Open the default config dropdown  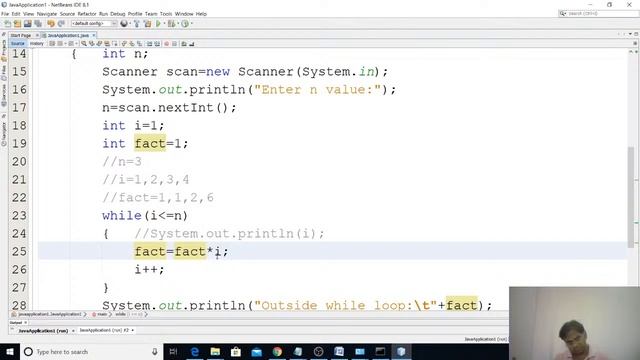94,24
